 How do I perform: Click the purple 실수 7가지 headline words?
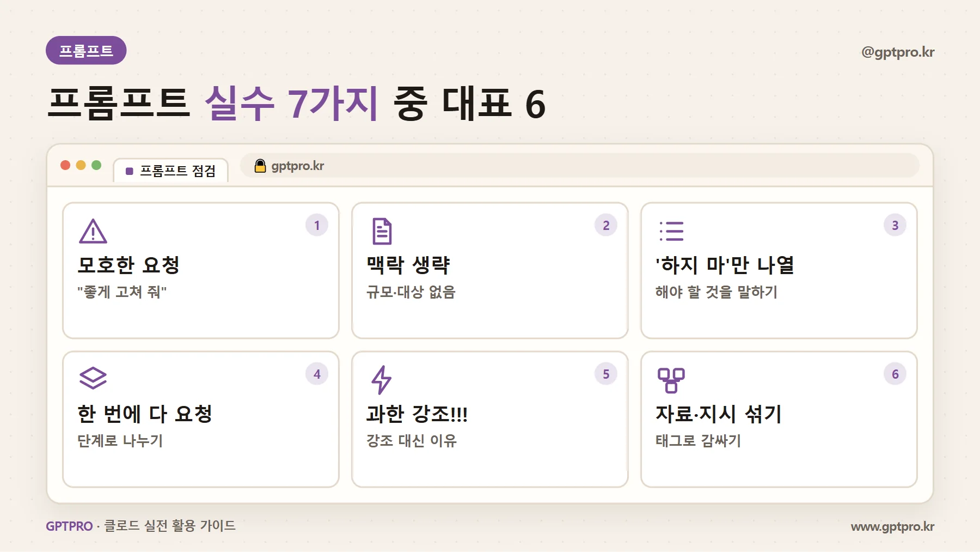point(292,104)
